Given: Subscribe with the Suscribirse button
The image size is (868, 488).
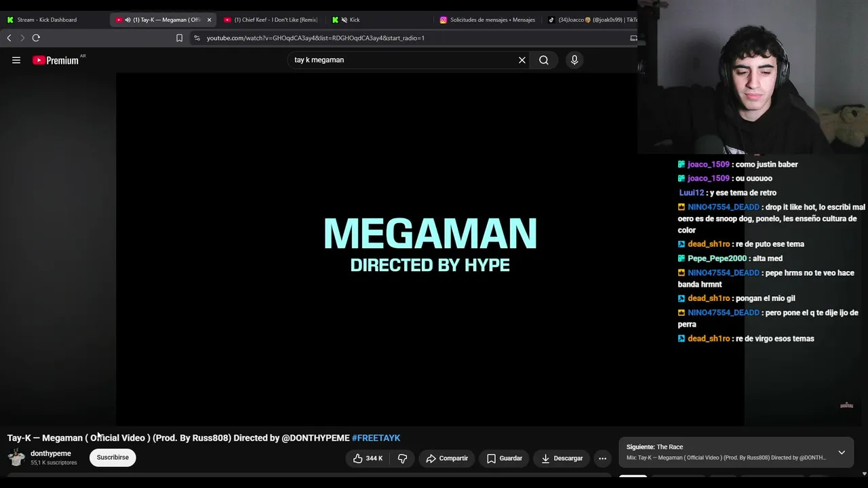Looking at the screenshot, I should click(x=113, y=457).
